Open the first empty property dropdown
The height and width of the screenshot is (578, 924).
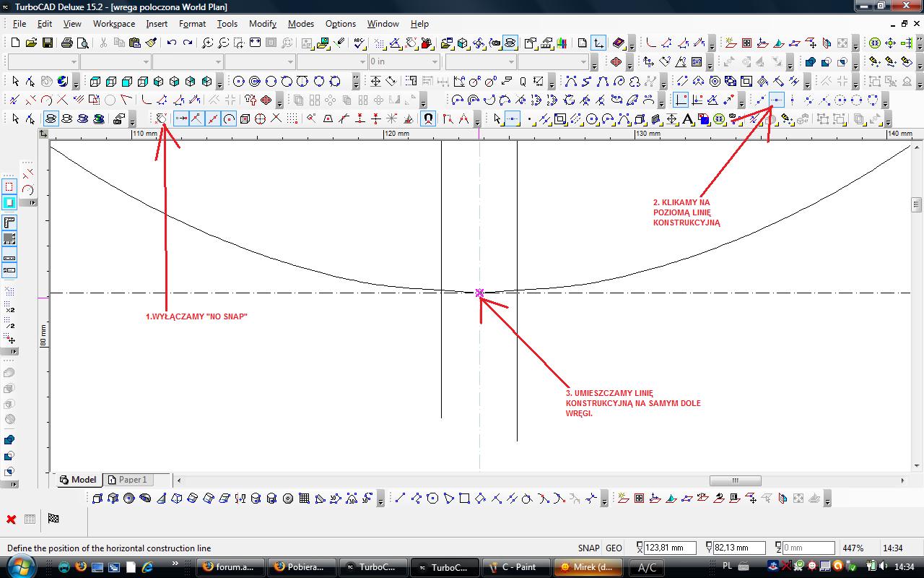(43, 62)
